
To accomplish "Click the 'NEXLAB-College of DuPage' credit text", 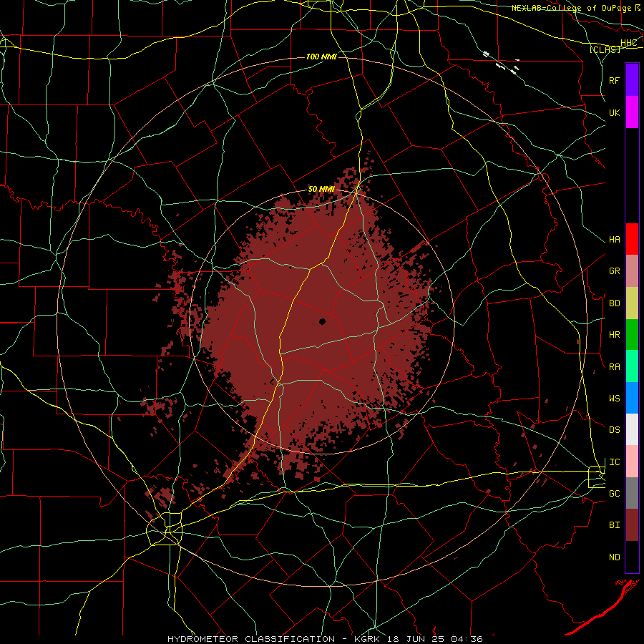I will pos(572,8).
